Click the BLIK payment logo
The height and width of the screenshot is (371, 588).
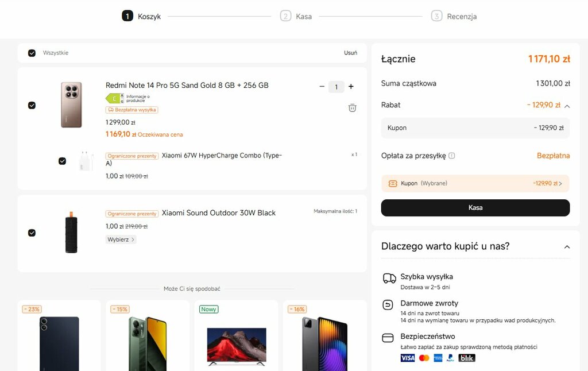(467, 358)
